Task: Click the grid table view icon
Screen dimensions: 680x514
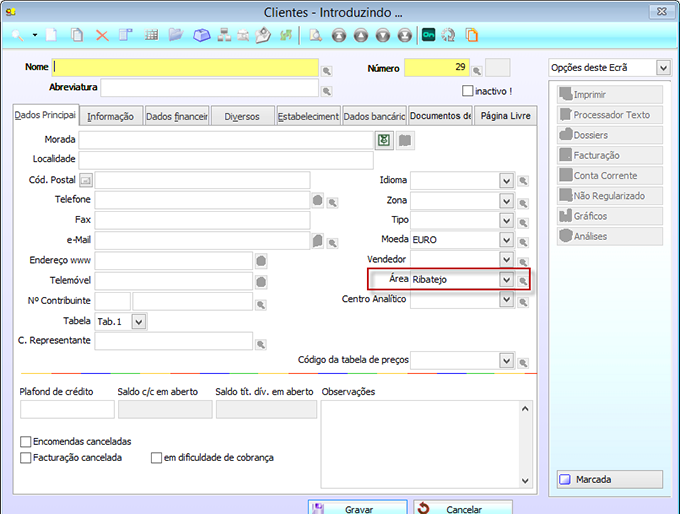Action: pyautogui.click(x=151, y=35)
